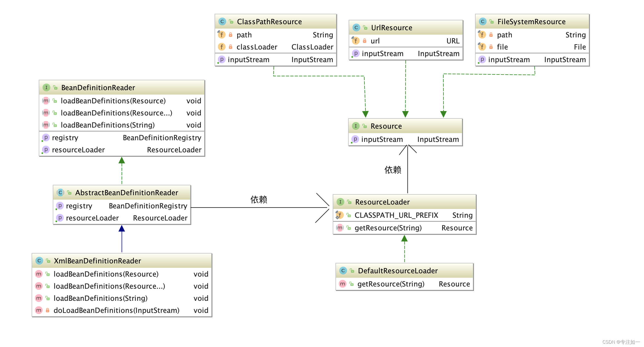Click the UrlResource class icon

[x=356, y=27]
